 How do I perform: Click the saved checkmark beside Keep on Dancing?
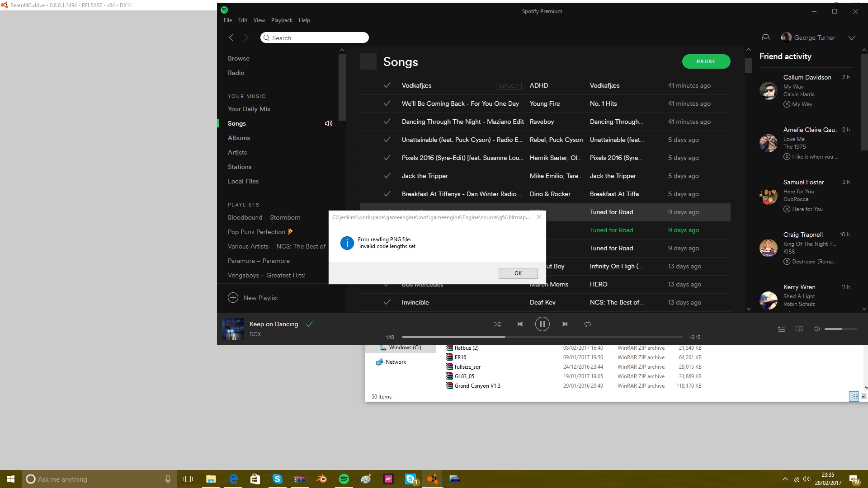click(x=310, y=324)
